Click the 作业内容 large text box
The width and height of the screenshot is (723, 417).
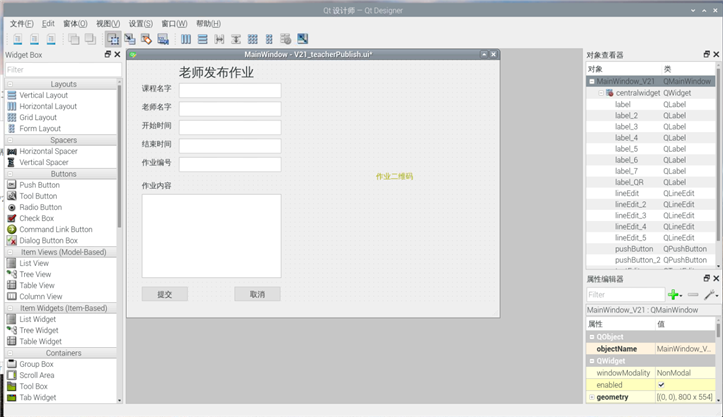tap(212, 236)
